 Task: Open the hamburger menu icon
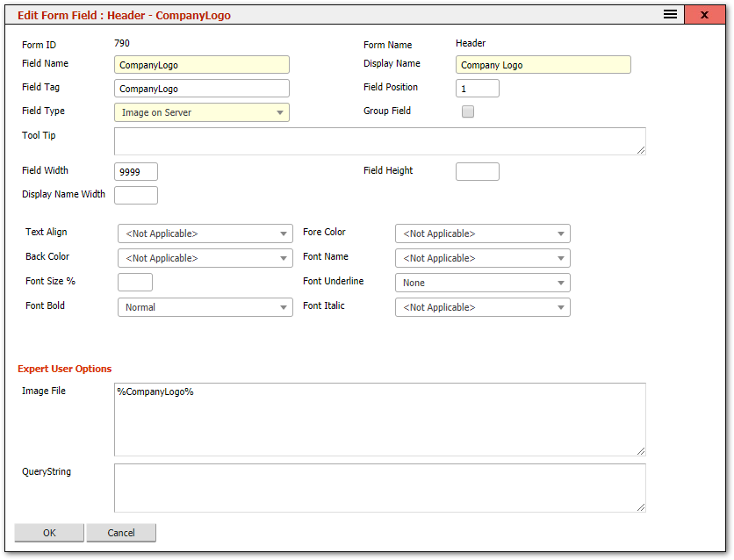(669, 14)
